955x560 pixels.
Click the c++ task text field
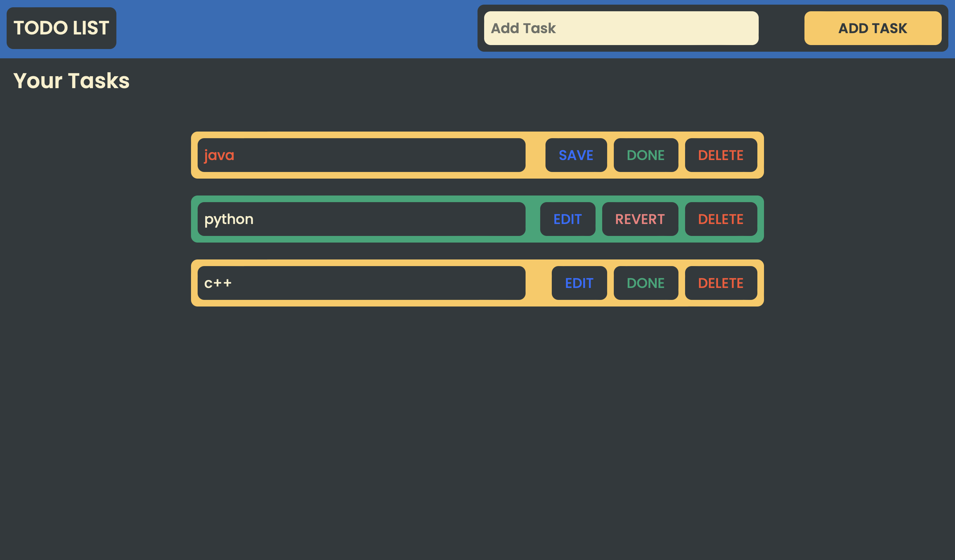click(362, 283)
